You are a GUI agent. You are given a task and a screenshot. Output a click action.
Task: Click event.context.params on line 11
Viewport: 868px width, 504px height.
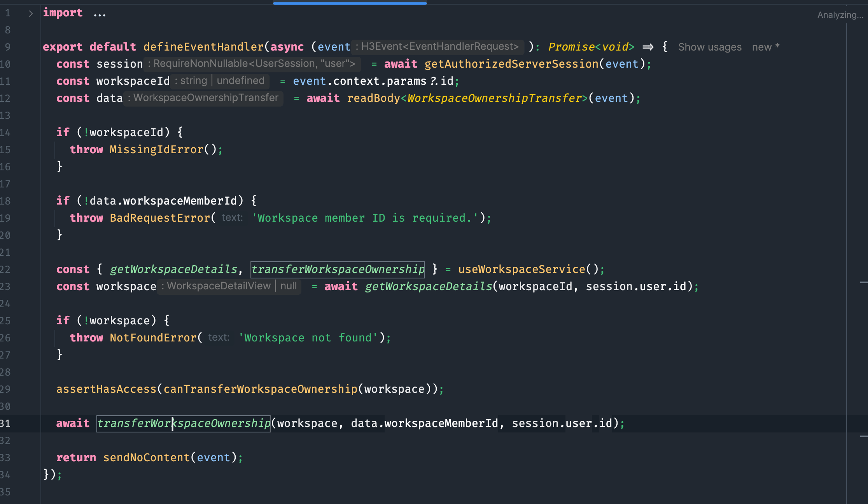[x=360, y=81]
